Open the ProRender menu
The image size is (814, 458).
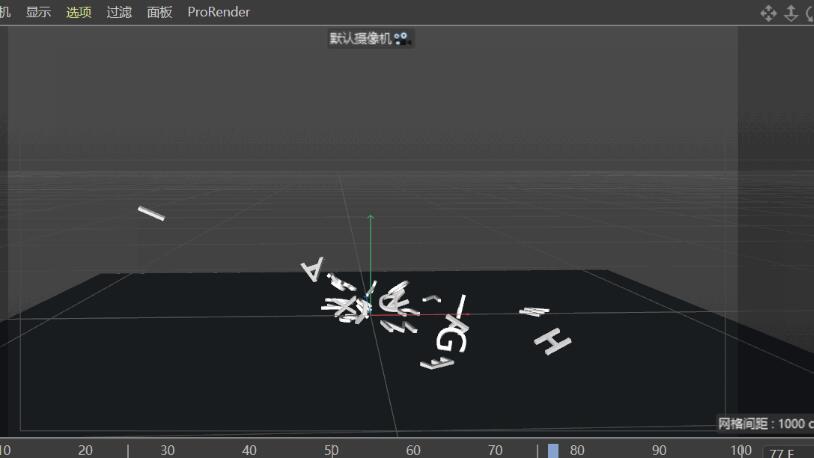(x=219, y=12)
